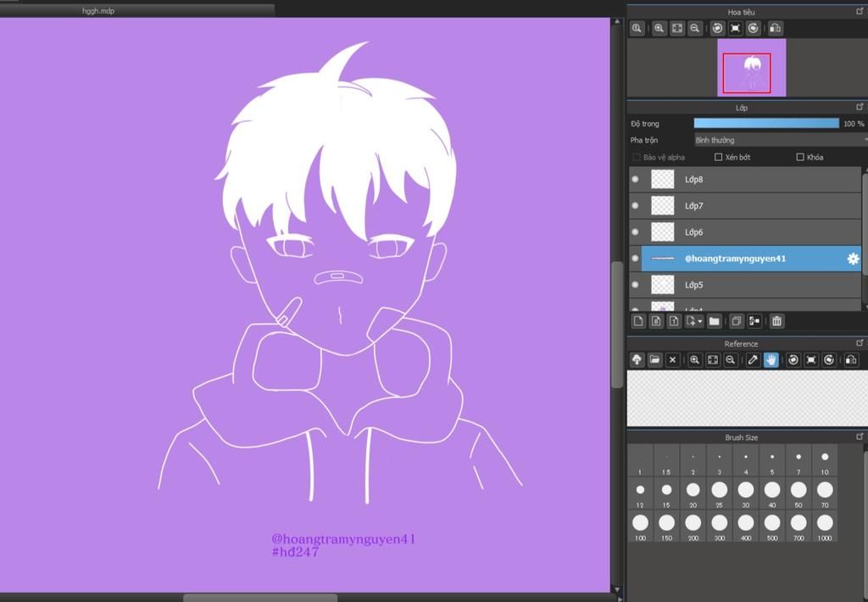Click Navigator zoom out icon
The image size is (868, 602).
click(695, 28)
